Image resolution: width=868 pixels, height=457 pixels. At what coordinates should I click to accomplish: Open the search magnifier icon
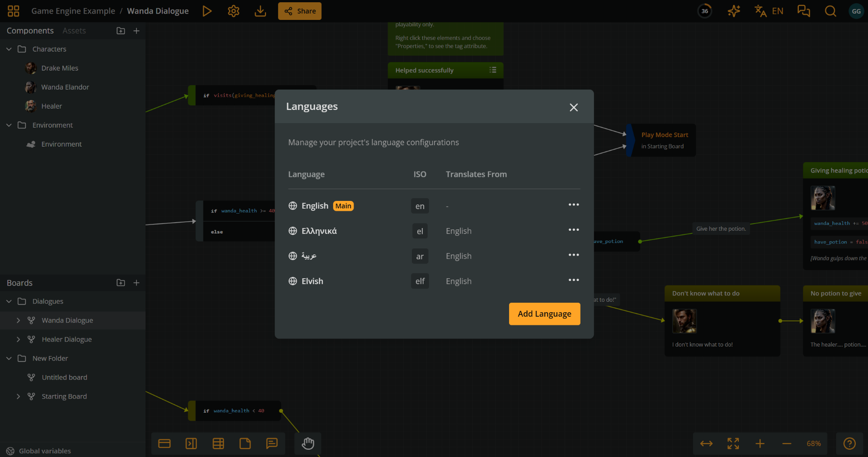(830, 11)
